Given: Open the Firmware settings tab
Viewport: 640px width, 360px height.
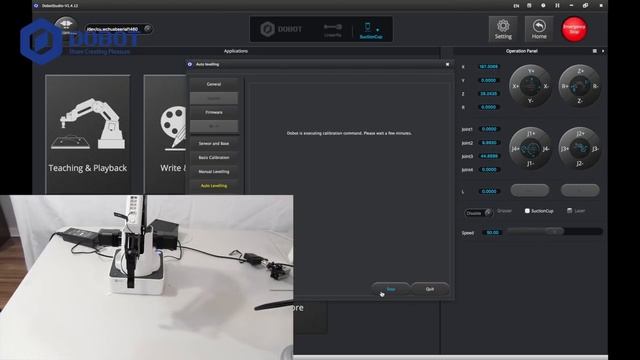Looking at the screenshot, I should [x=214, y=112].
